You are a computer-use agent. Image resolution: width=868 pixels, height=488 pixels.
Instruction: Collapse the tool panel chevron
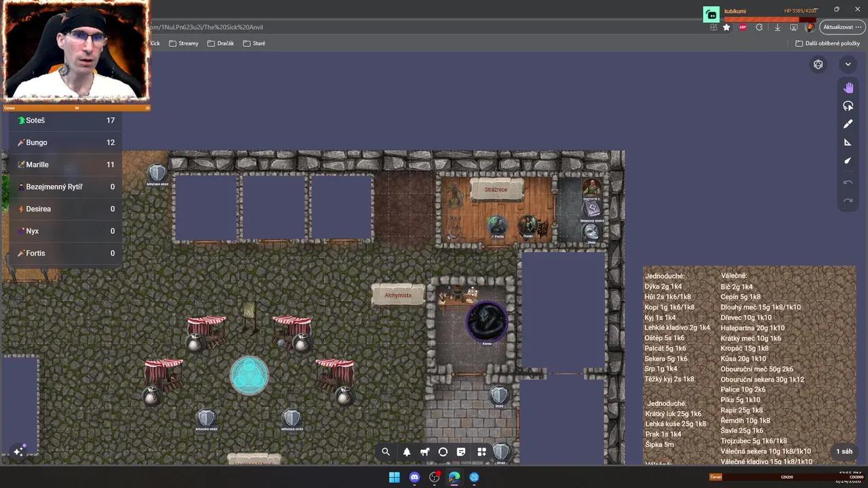coord(848,64)
